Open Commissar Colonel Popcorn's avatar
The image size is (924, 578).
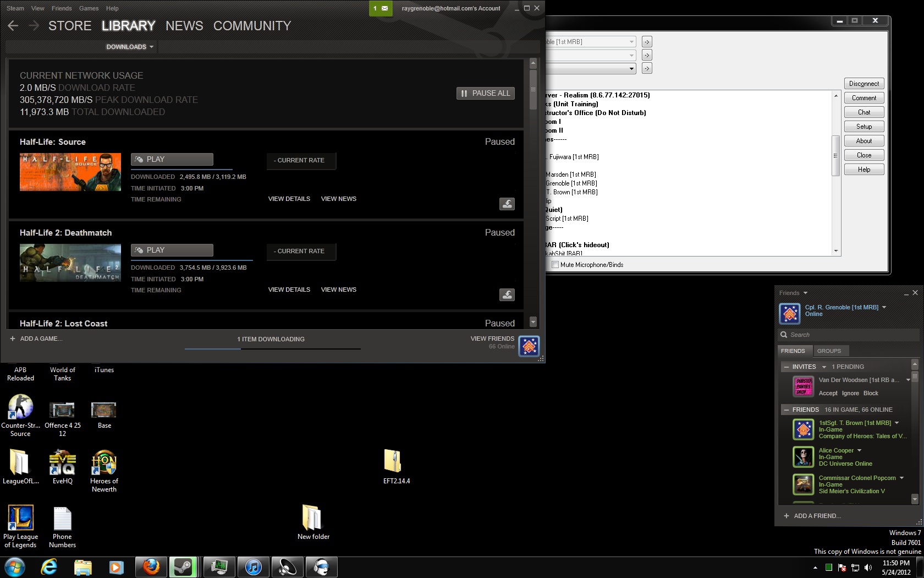(804, 484)
